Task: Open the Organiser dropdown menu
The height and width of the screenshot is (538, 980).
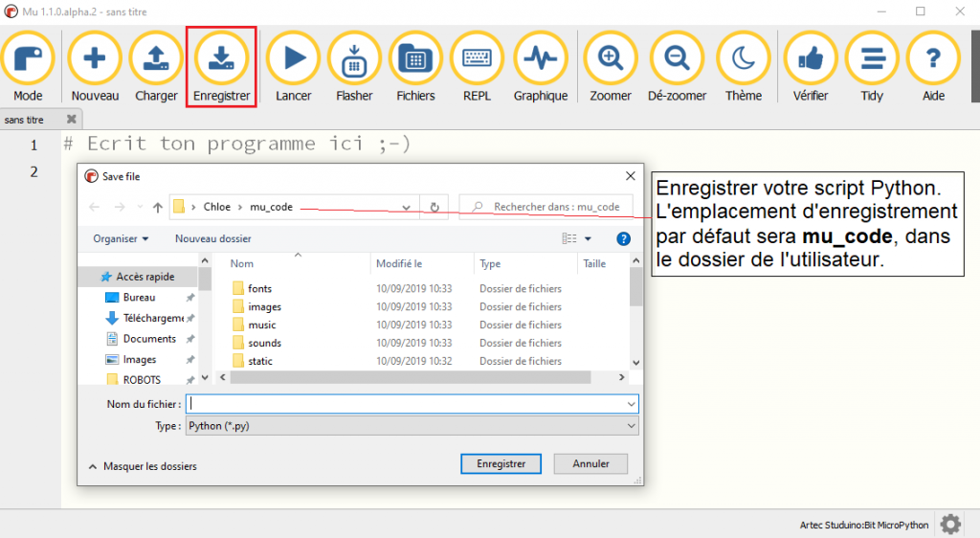Action: coord(121,238)
